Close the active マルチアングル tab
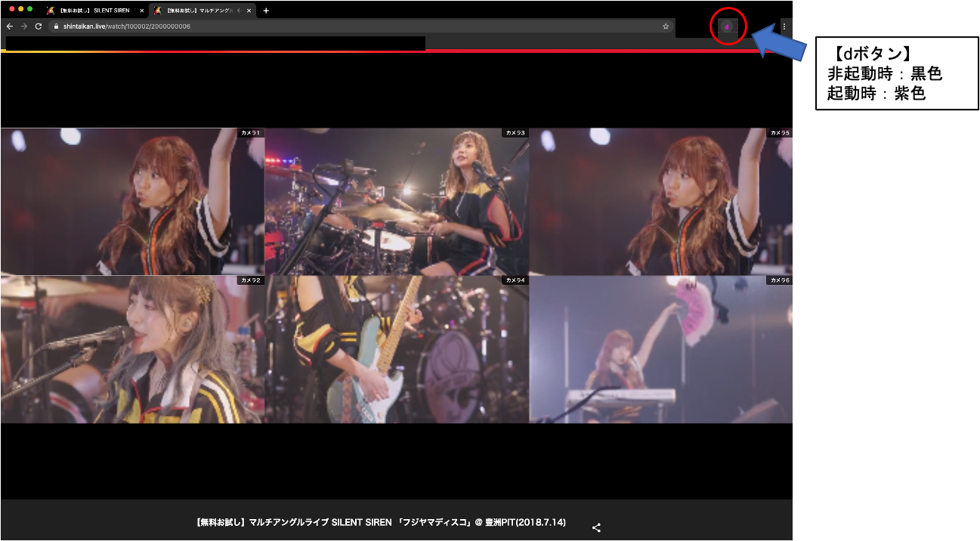 pyautogui.click(x=249, y=10)
